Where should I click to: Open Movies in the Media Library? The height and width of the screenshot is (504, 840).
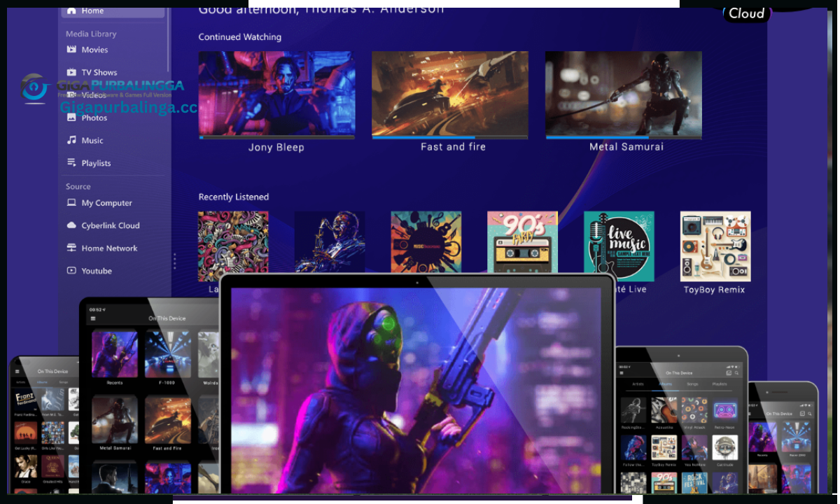pos(87,50)
